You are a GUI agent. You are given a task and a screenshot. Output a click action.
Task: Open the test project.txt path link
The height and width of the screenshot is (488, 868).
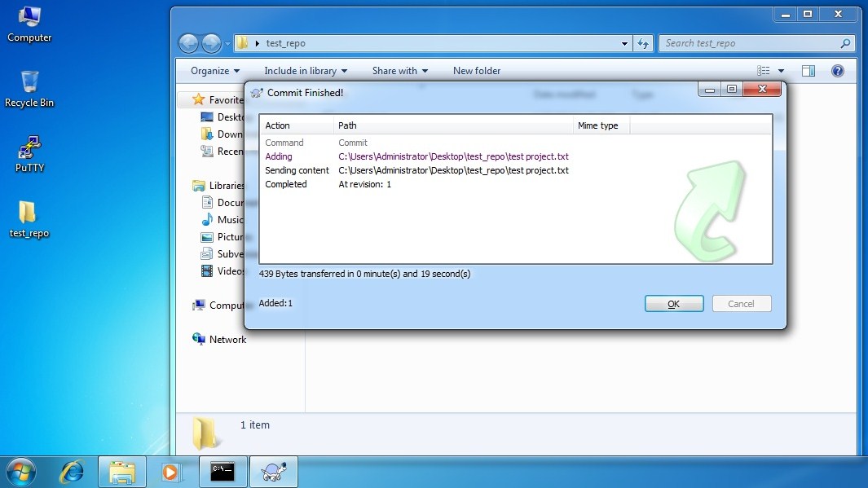point(454,156)
